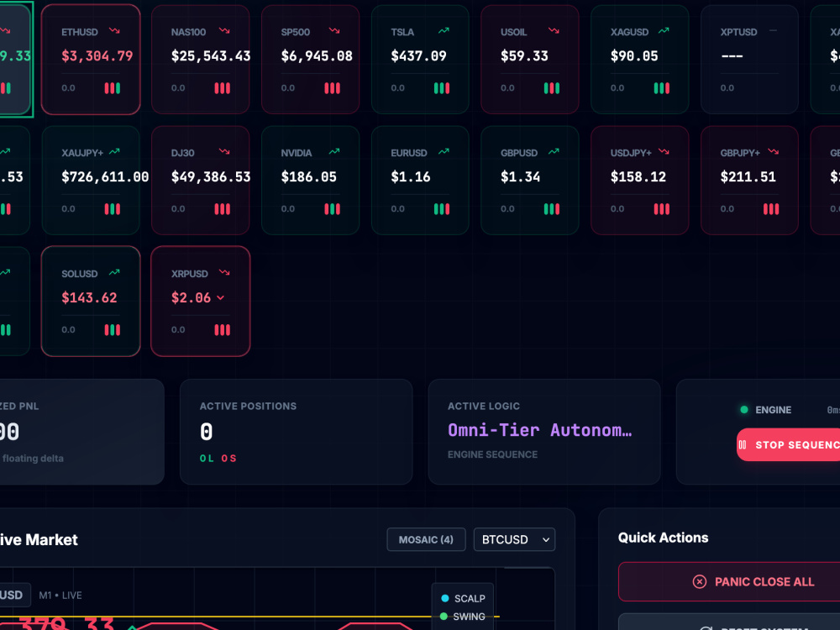Select the ETHUSD market card
Image resolution: width=840 pixels, height=630 pixels.
pyautogui.click(x=91, y=60)
